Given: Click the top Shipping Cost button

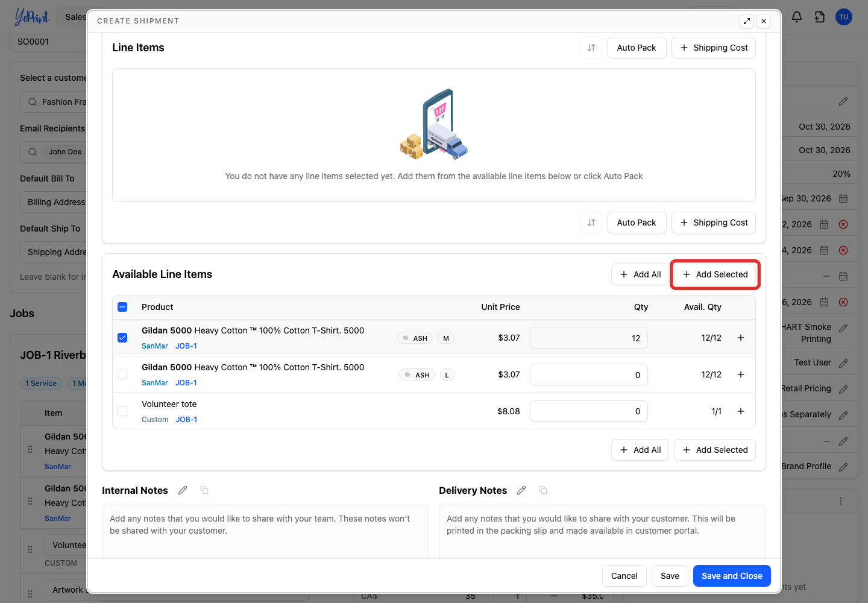Looking at the screenshot, I should tap(714, 48).
